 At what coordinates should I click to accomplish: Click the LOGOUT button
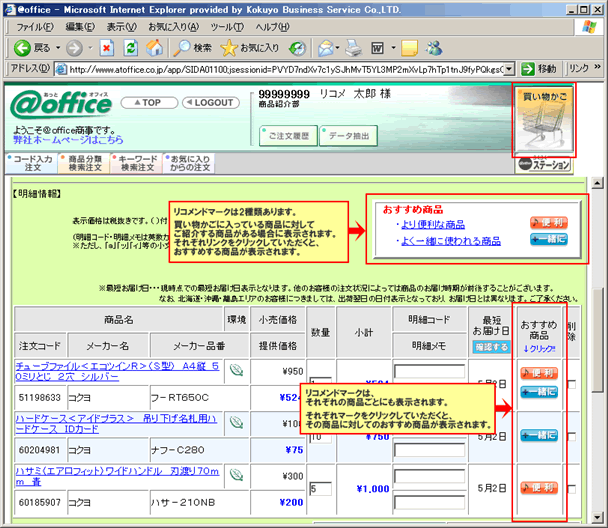(211, 103)
